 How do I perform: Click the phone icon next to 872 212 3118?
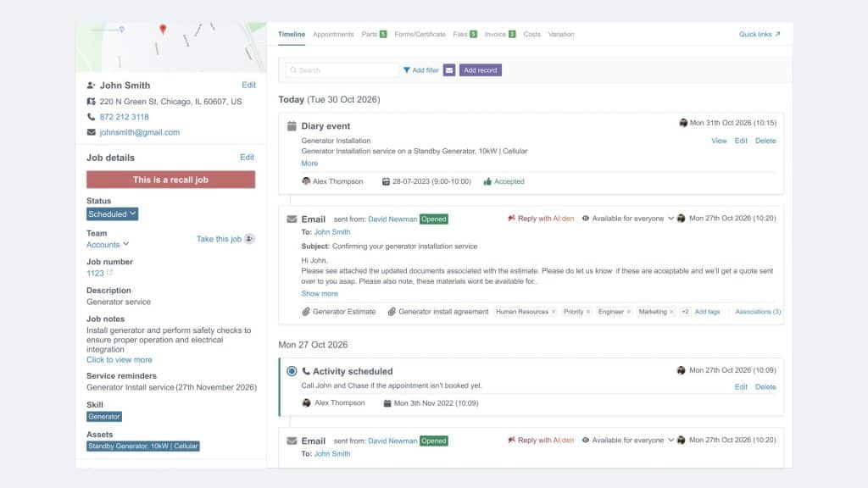pyautogui.click(x=91, y=117)
